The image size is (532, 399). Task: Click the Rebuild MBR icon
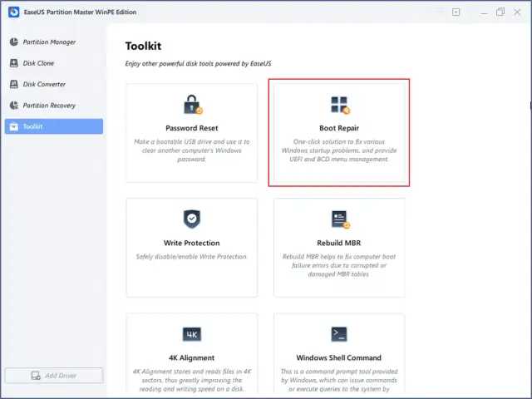339,219
